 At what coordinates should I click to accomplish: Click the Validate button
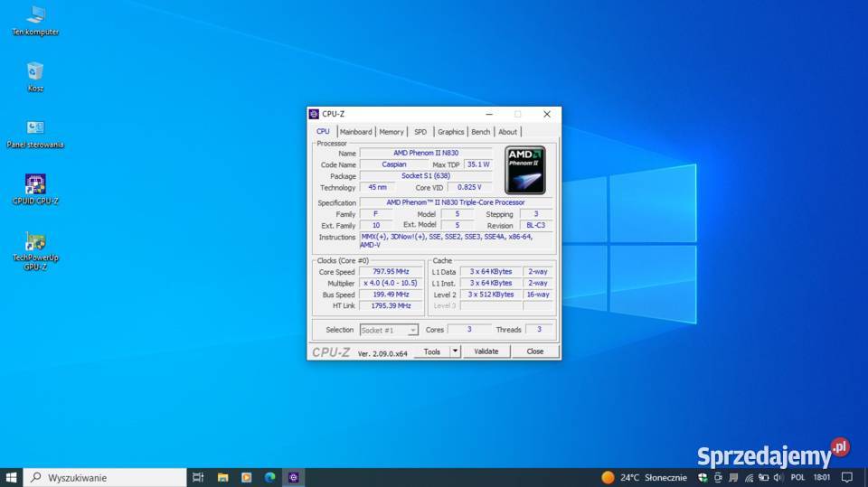click(486, 351)
